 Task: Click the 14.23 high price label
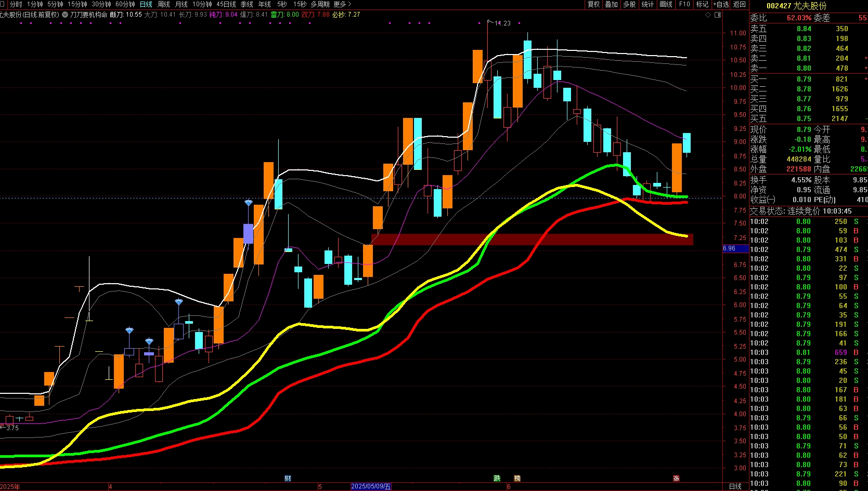coord(502,23)
